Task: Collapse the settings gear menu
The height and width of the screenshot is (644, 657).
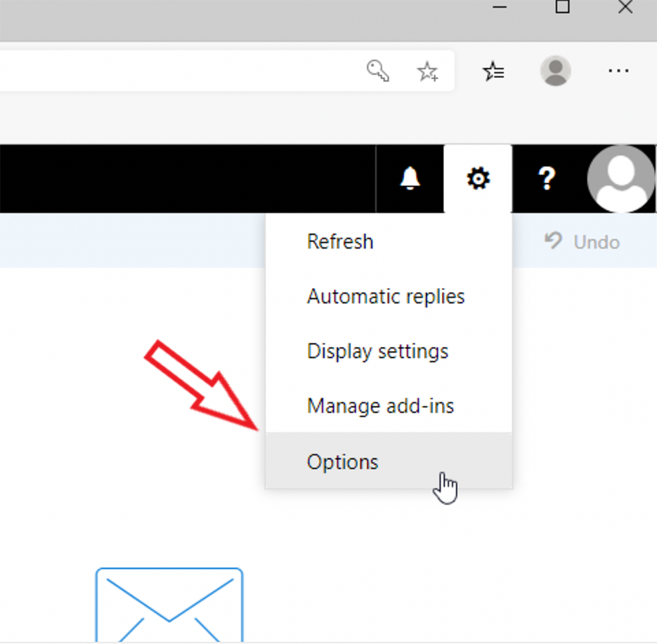Action: point(478,179)
